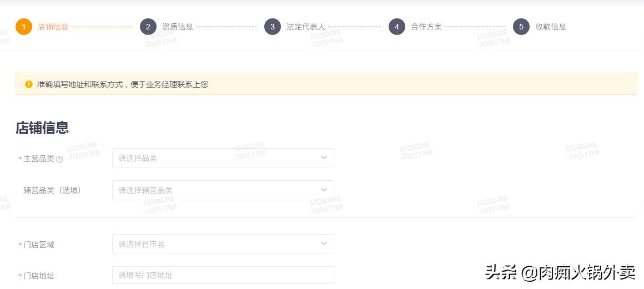This screenshot has width=644, height=289.
Task: Click the chevron arrow of 辅营品类 selector
Action: (324, 190)
